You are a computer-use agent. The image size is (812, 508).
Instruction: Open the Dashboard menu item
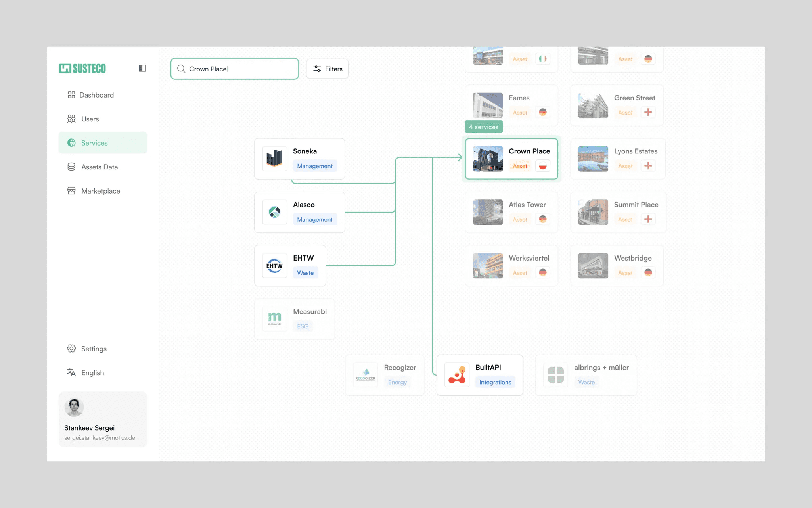[x=96, y=95]
